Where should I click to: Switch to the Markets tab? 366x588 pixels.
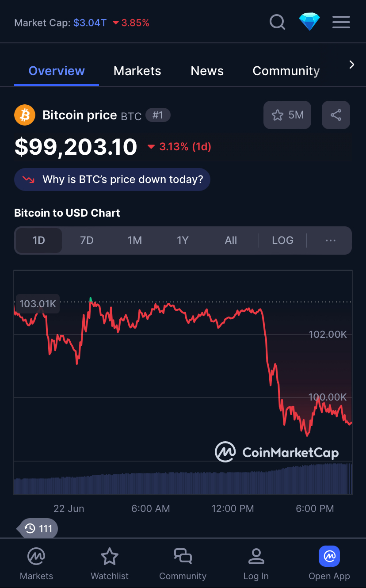pyautogui.click(x=137, y=71)
